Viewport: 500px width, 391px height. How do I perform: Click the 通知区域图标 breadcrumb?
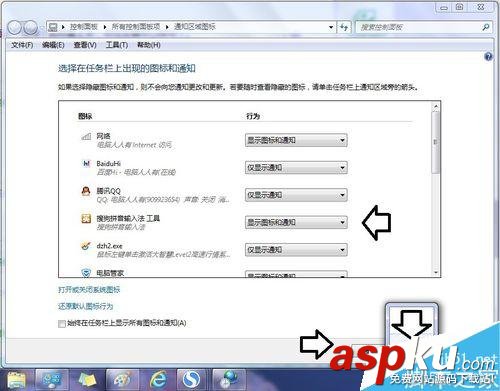pyautogui.click(x=195, y=27)
